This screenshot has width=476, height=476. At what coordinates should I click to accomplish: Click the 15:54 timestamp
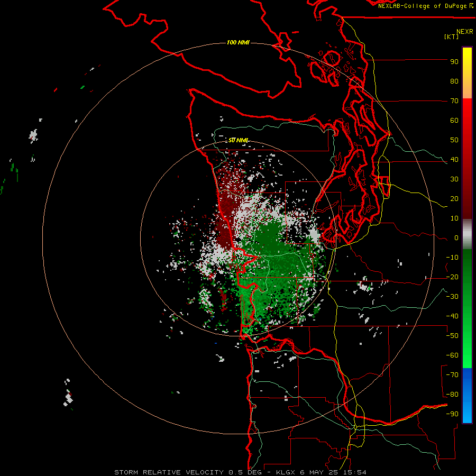click(355, 472)
